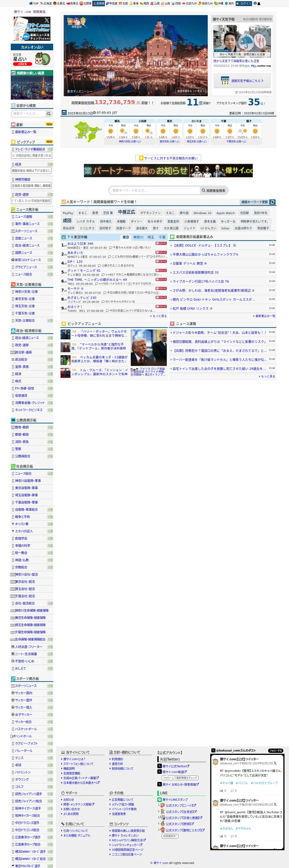289x868 pixels.
Task: Click フォローする on the X widget
Action: tap(275, 751)
